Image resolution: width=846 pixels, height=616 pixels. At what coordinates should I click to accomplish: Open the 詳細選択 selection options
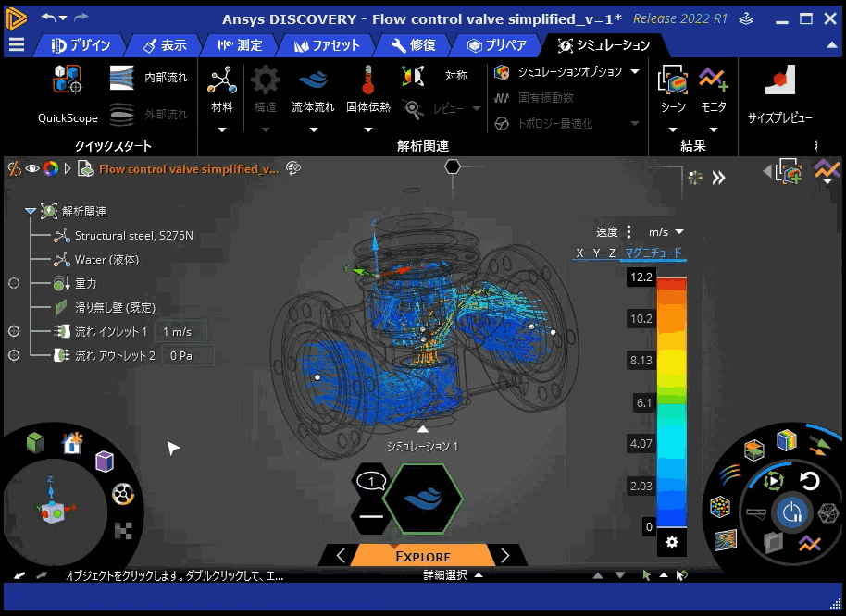point(453,575)
